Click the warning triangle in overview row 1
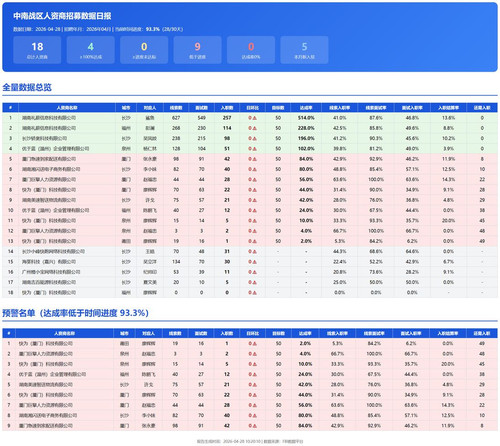 click(x=255, y=118)
